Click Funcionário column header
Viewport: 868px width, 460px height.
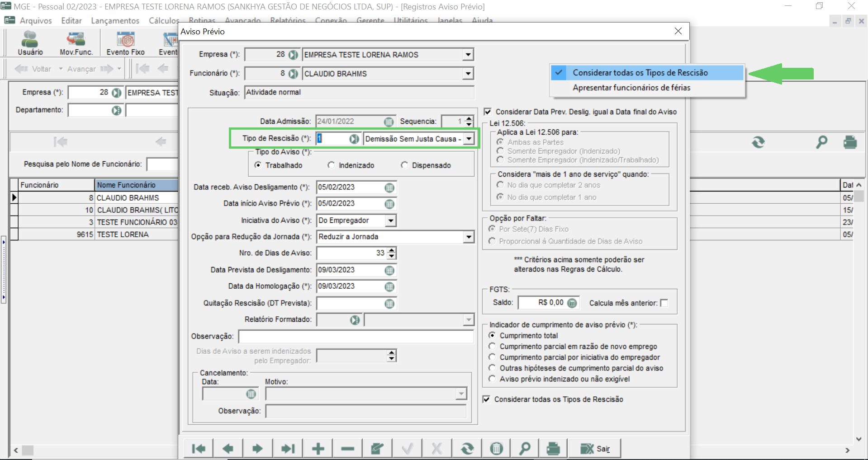coord(56,185)
